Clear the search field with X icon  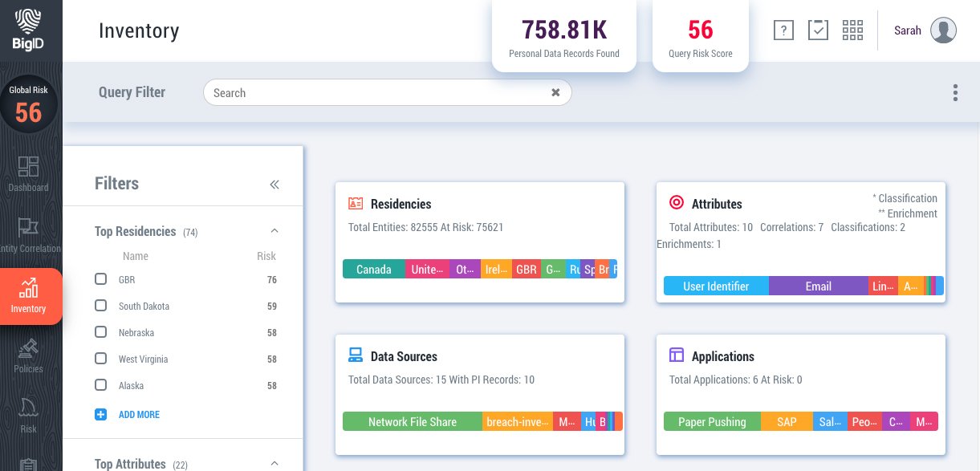tap(555, 93)
